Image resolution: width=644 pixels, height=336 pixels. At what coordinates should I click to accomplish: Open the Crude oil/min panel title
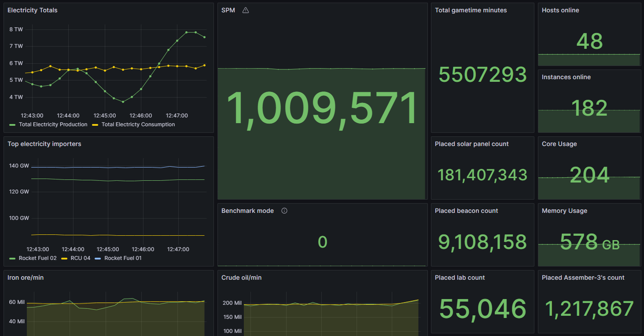[241, 278]
